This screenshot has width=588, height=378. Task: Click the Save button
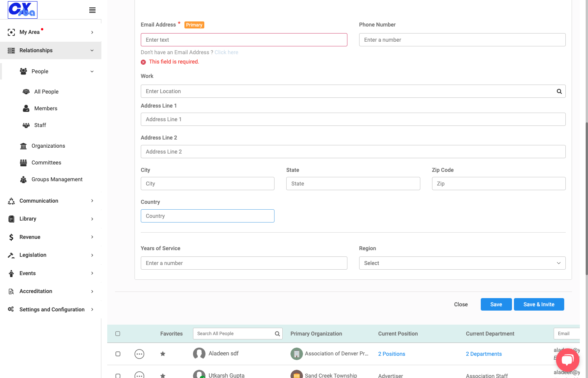click(x=496, y=304)
